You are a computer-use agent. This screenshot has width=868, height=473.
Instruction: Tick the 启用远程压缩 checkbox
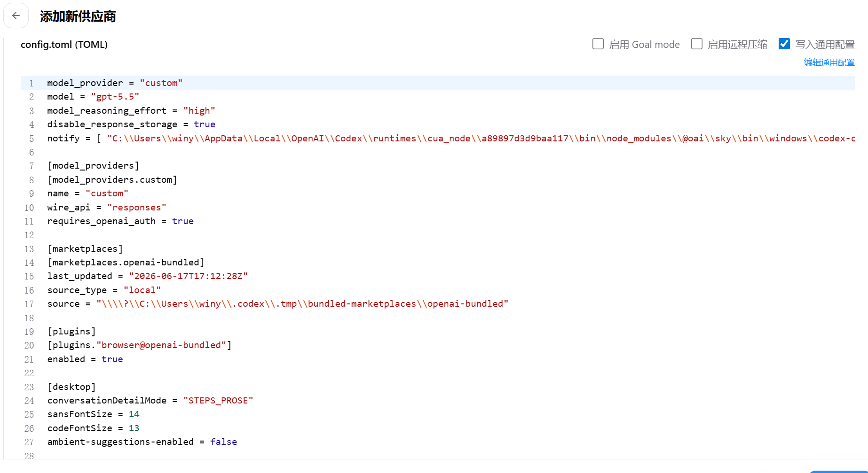(697, 44)
